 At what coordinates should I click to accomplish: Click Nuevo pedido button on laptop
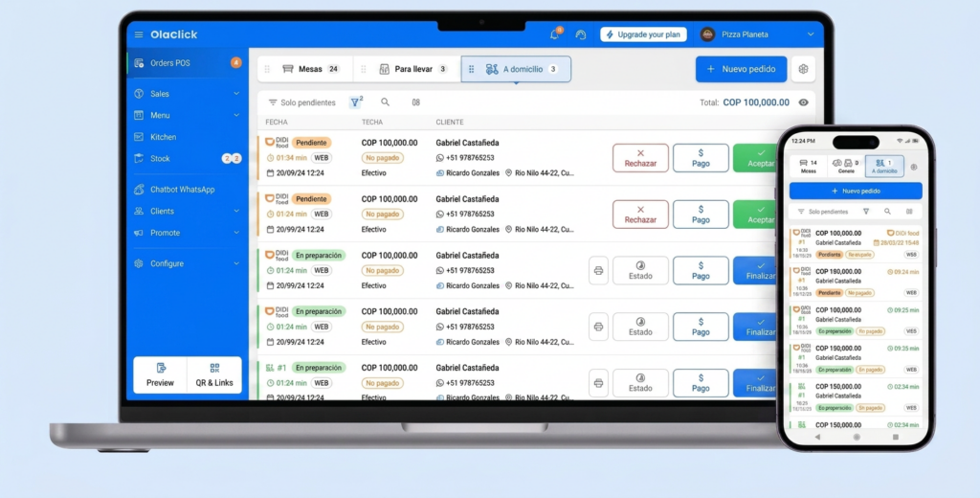[x=742, y=70]
